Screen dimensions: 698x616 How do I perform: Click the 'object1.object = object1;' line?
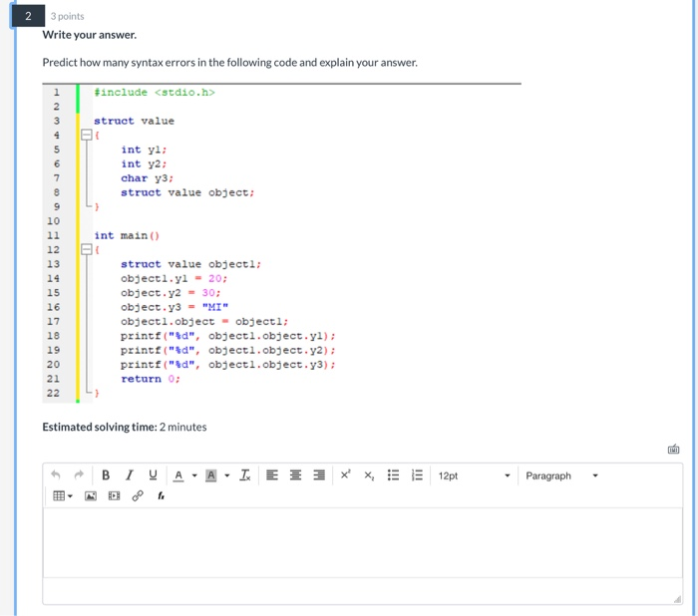coord(204,321)
